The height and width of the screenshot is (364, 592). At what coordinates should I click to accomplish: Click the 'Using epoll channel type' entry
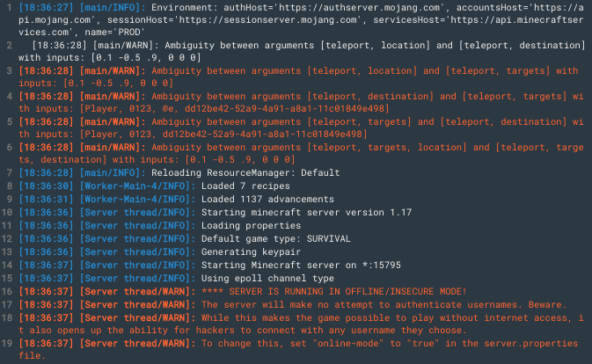pos(176,279)
